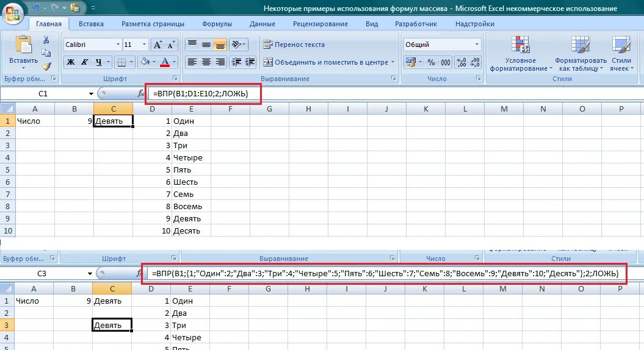Viewport: 644px width, 350px height.
Task: Click the Вставить label under paste icon
Action: tap(23, 61)
